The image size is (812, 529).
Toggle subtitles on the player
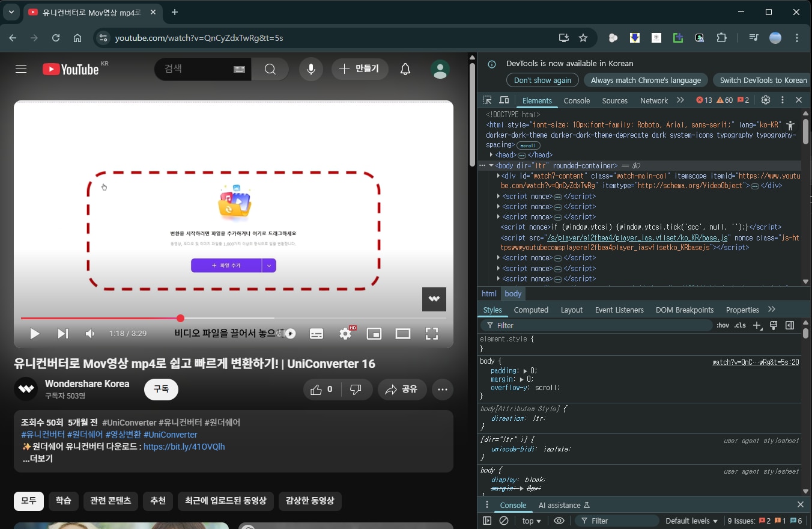pyautogui.click(x=317, y=334)
